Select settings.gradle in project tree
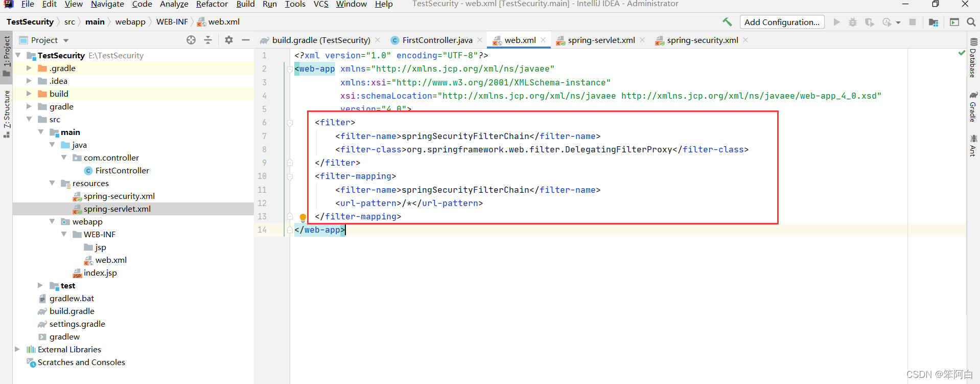This screenshot has height=384, width=980. 77,324
